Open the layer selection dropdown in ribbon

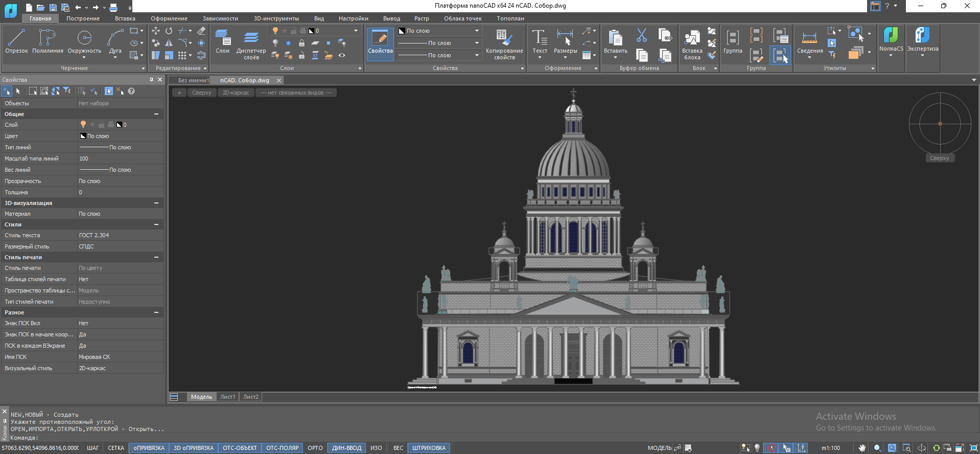356,31
